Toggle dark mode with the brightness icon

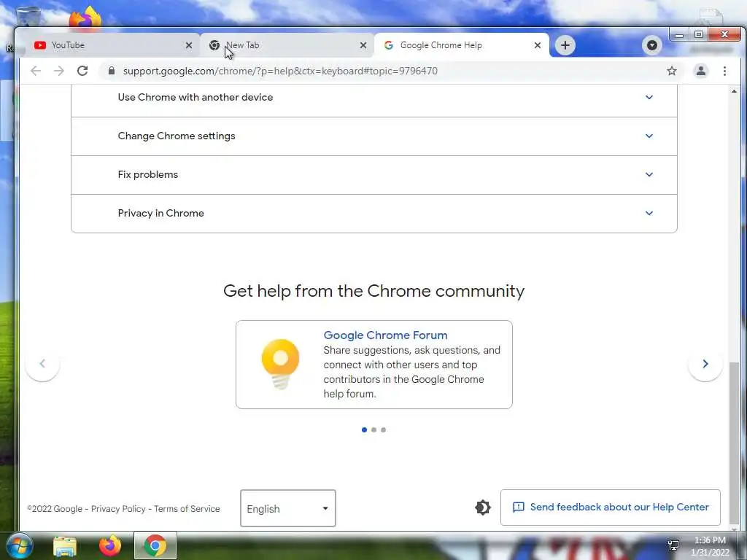click(483, 507)
